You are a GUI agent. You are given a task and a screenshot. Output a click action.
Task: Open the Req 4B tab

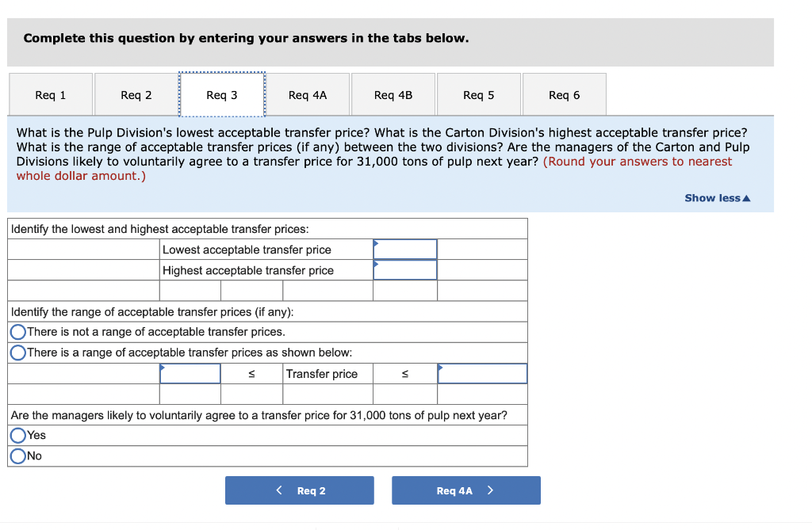click(393, 93)
